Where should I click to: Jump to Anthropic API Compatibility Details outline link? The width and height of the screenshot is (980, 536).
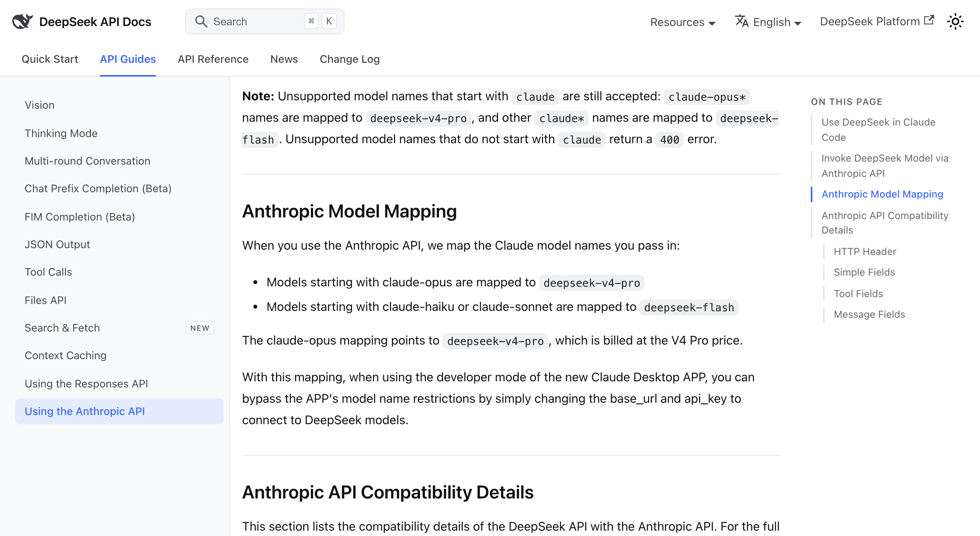885,223
